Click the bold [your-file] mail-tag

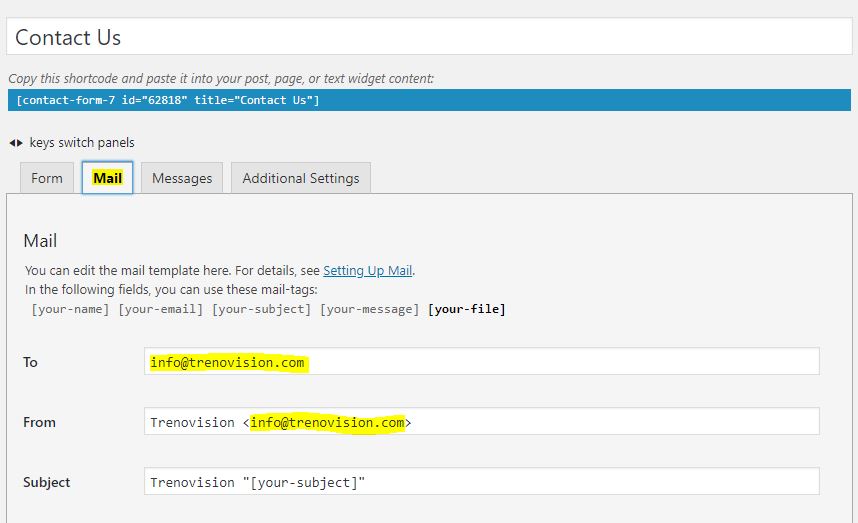[x=467, y=309]
